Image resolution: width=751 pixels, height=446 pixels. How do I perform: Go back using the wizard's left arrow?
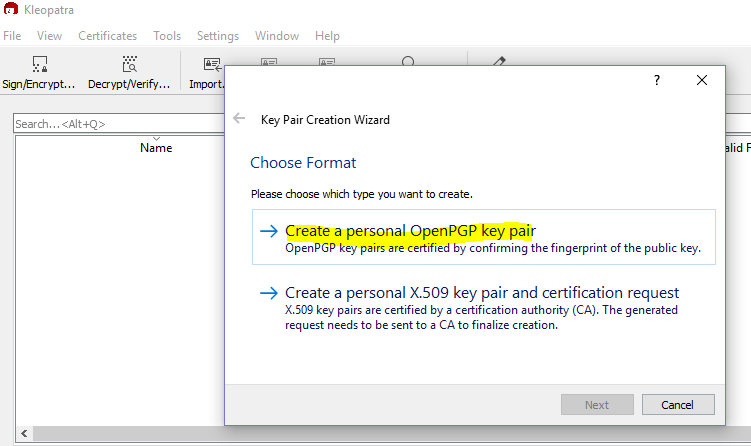click(239, 119)
